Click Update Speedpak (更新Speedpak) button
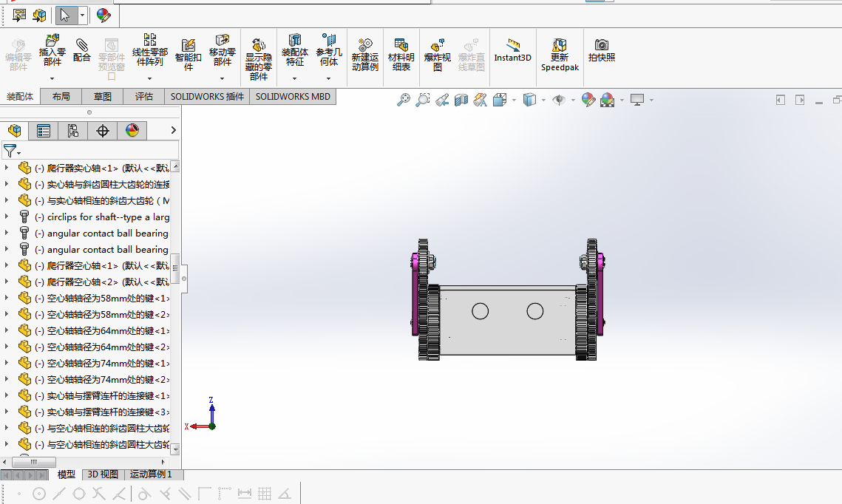 coord(560,55)
